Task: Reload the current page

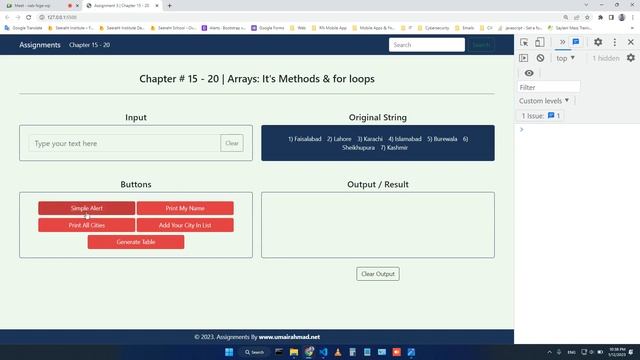Action: pyautogui.click(x=29, y=17)
